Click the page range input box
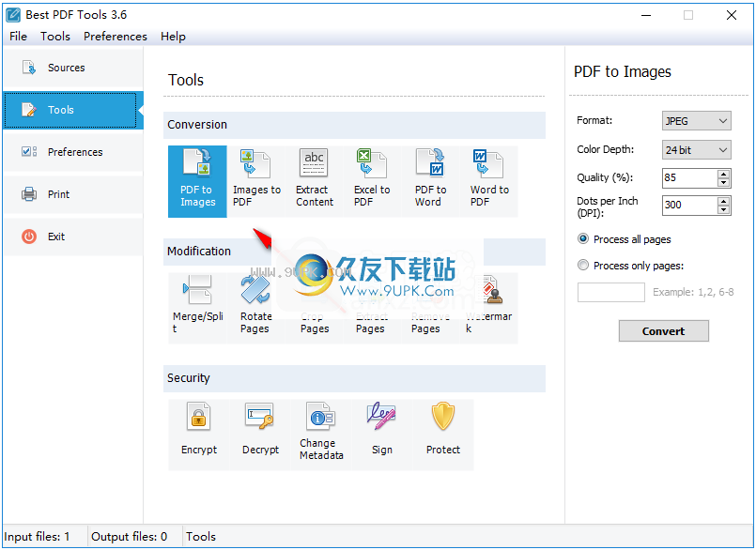The image size is (756, 550). (610, 292)
